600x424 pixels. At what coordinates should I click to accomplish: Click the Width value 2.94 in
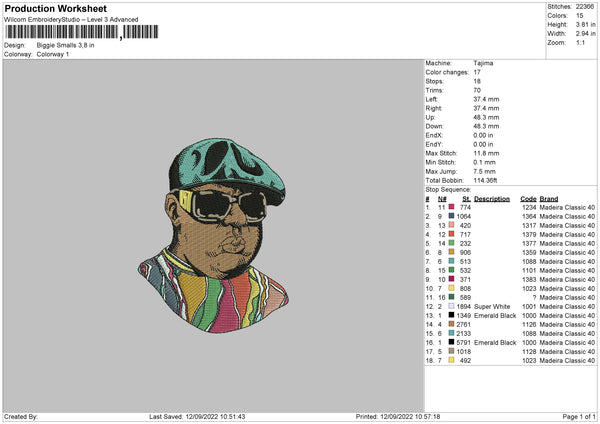[585, 34]
